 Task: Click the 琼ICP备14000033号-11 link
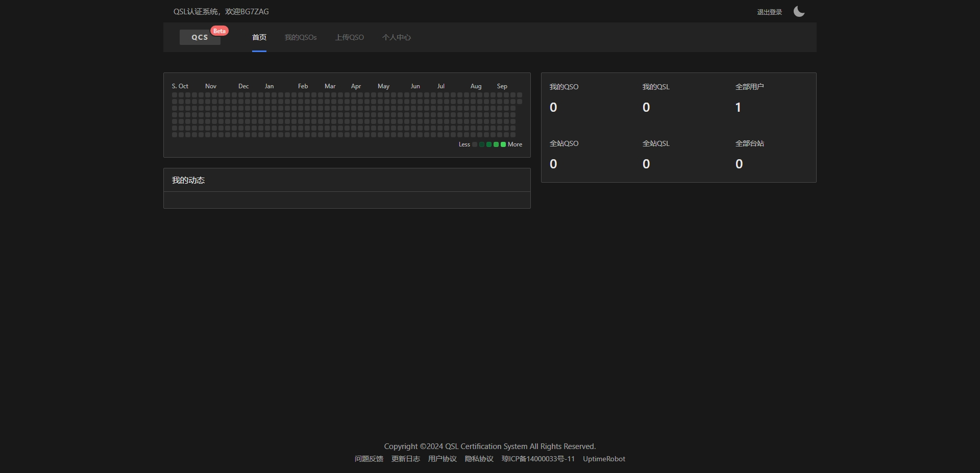(x=538, y=459)
